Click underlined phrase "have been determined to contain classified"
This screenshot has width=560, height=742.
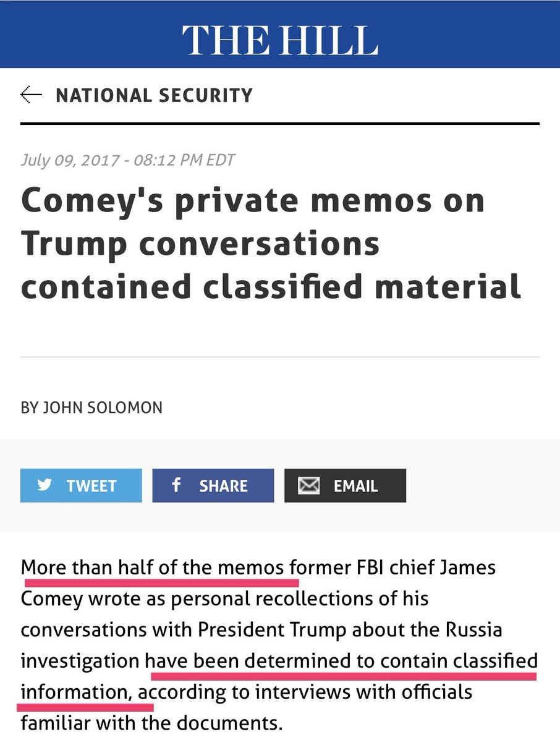click(342, 660)
